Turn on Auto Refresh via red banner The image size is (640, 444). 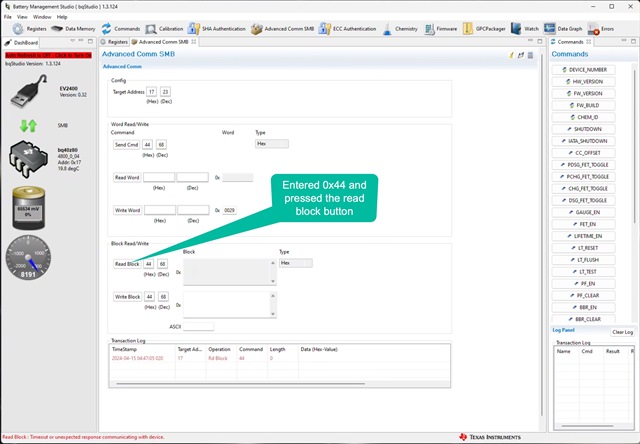pos(48,56)
